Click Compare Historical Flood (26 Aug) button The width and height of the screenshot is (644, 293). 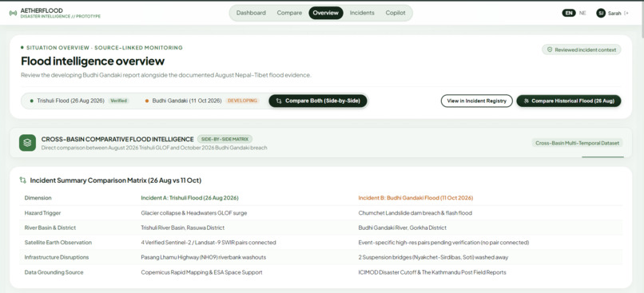(x=568, y=101)
